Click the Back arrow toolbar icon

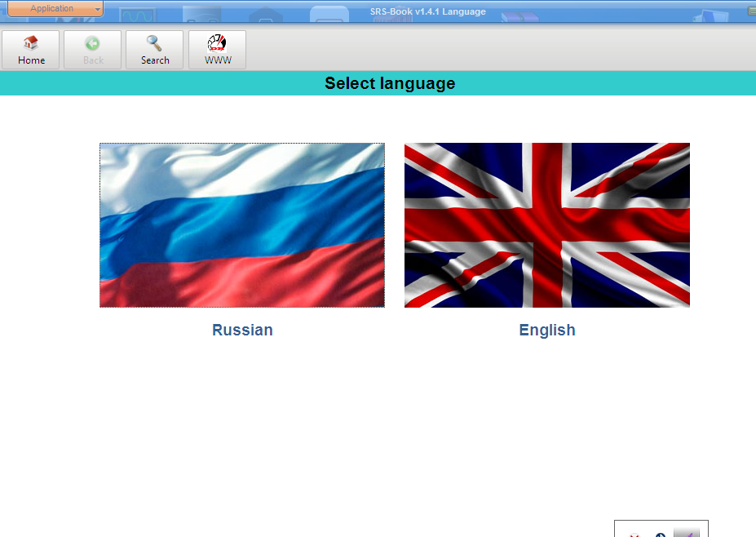(x=91, y=49)
